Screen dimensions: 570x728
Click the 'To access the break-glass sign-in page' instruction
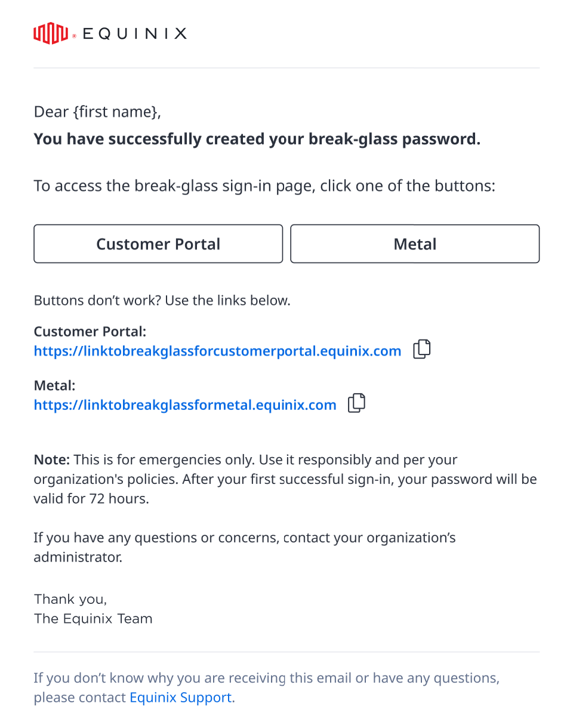[x=264, y=186]
